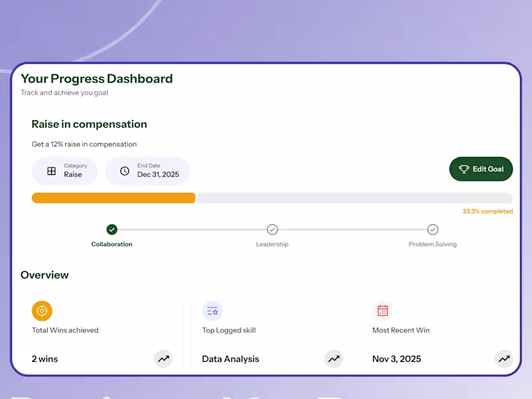Viewport: 532px width, 399px height.
Task: Click the Most Recent Win label
Action: click(401, 330)
